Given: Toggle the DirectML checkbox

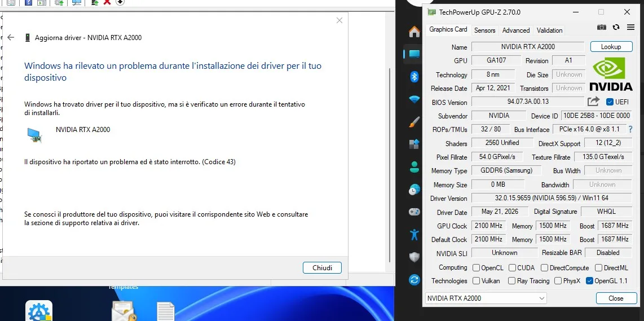Looking at the screenshot, I should click(598, 267).
